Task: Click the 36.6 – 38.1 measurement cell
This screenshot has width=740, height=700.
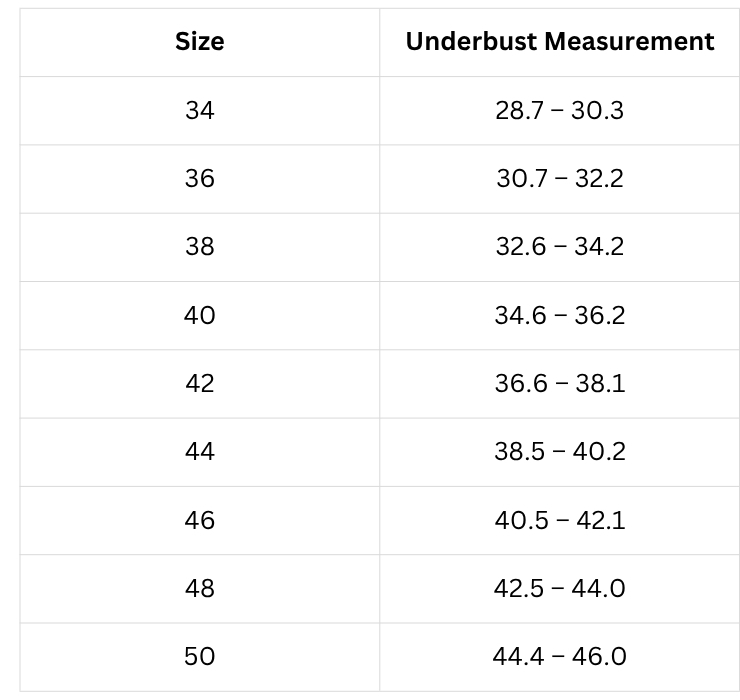Action: (x=560, y=384)
